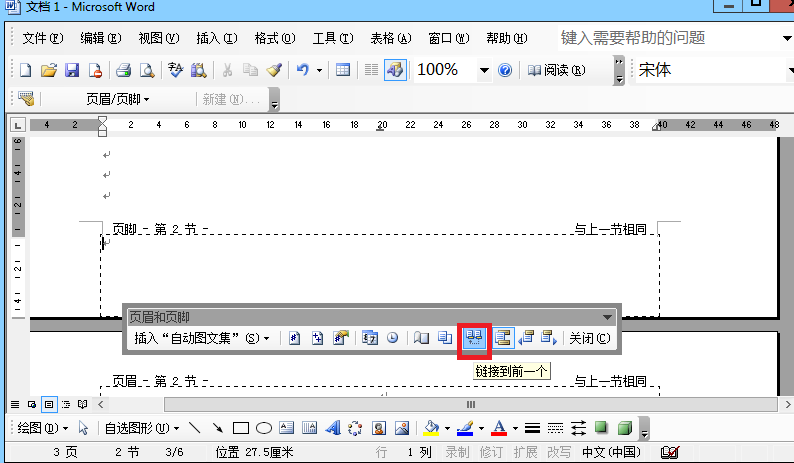The image size is (794, 463).
Task: Toggle the drawing toolbar button
Action: click(x=395, y=70)
